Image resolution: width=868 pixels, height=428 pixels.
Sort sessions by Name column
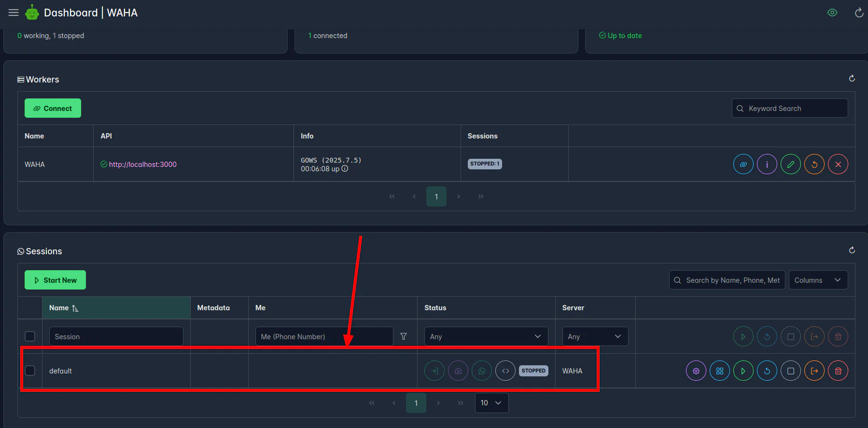click(116, 308)
